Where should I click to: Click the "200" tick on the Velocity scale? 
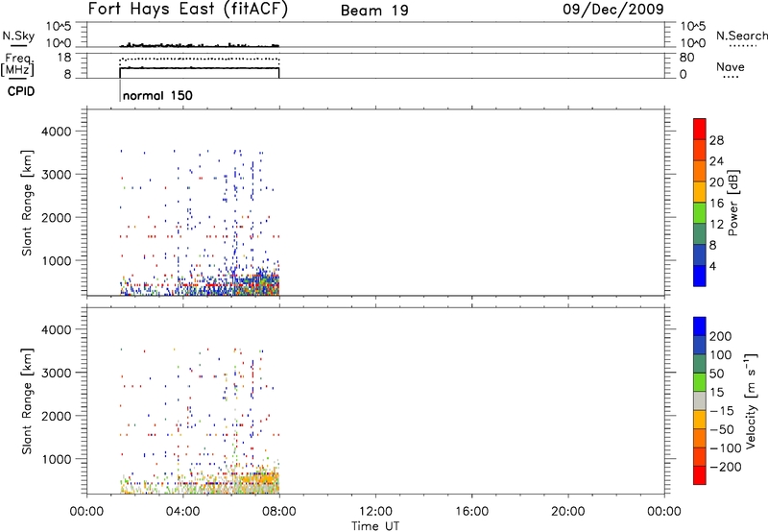(721, 336)
